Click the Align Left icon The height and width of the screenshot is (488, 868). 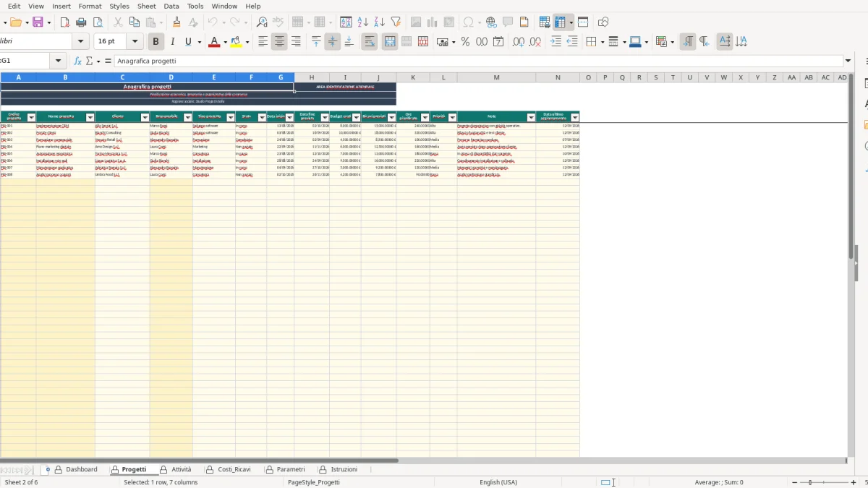pos(263,42)
